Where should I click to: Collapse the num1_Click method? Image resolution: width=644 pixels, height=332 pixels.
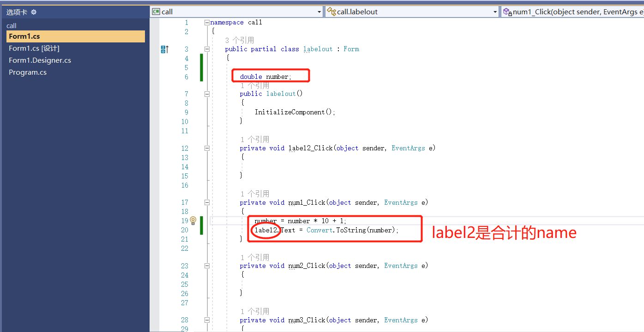[x=207, y=202]
